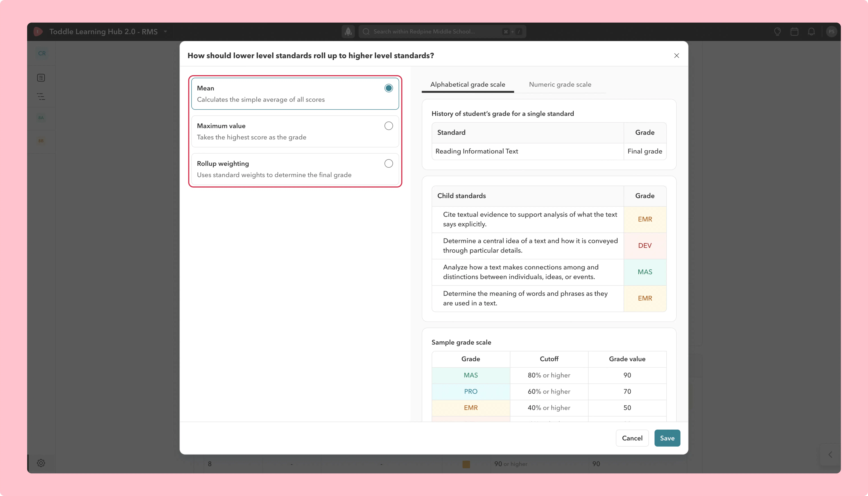This screenshot has width=868, height=496.
Task: Open the hierarchy outline icon in the sidebar
Action: pyautogui.click(x=41, y=97)
